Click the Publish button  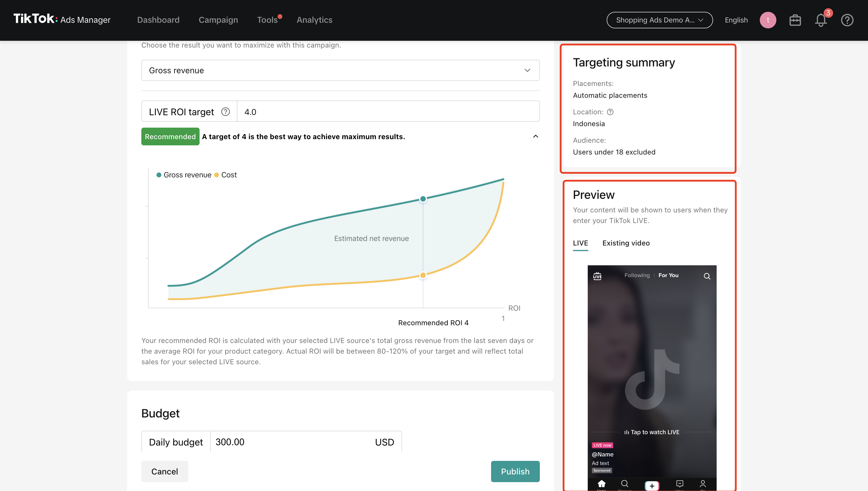515,472
